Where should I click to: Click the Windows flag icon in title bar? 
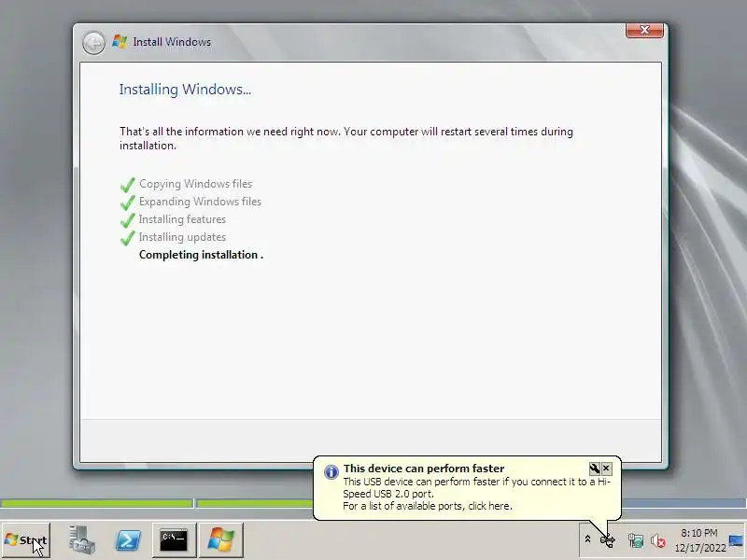(x=120, y=41)
